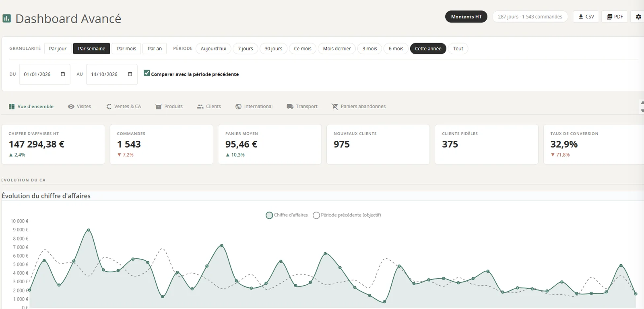Switch to the Produits tab

[169, 107]
